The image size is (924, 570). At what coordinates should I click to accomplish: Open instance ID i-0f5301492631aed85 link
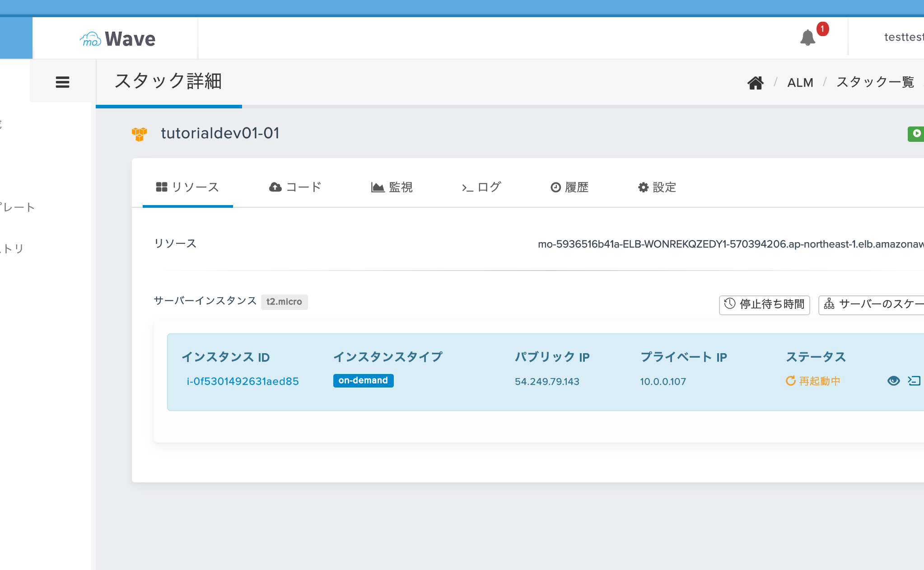point(243,381)
